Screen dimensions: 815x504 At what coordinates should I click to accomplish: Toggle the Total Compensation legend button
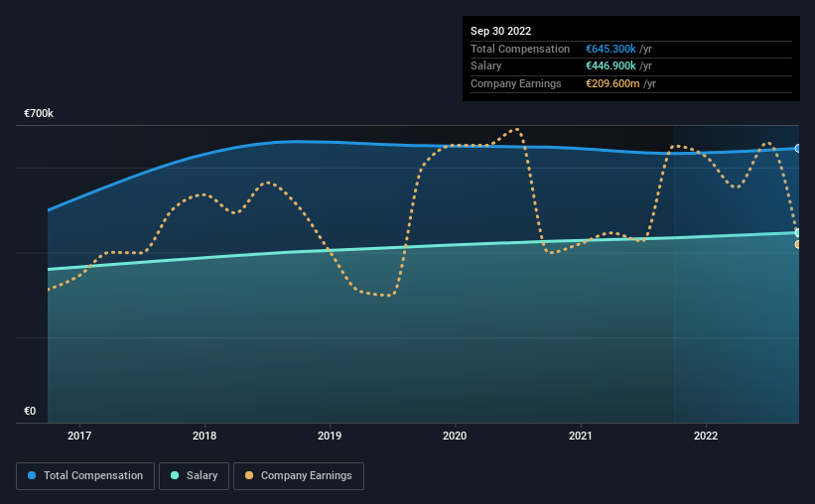(85, 476)
